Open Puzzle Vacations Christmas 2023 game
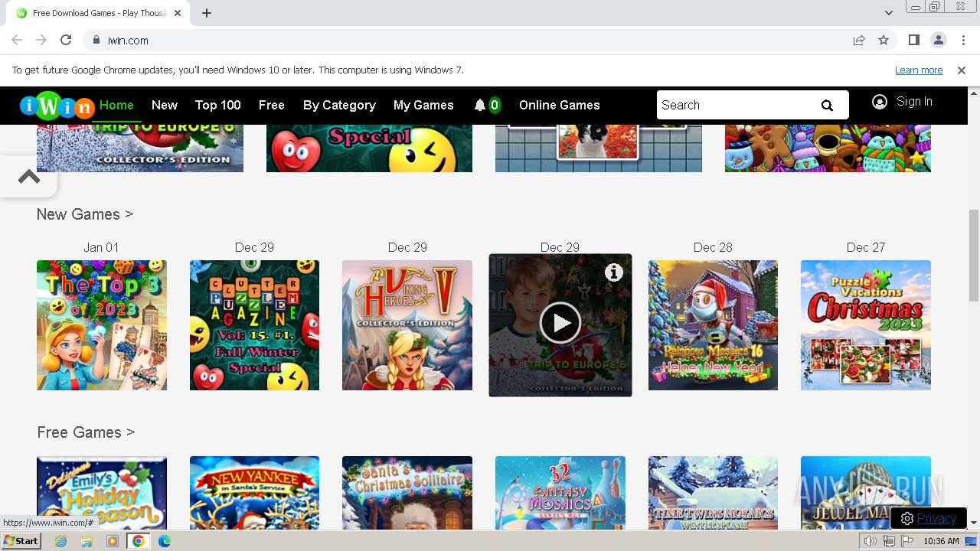Screen dimensions: 980x551 pyautogui.click(x=866, y=325)
